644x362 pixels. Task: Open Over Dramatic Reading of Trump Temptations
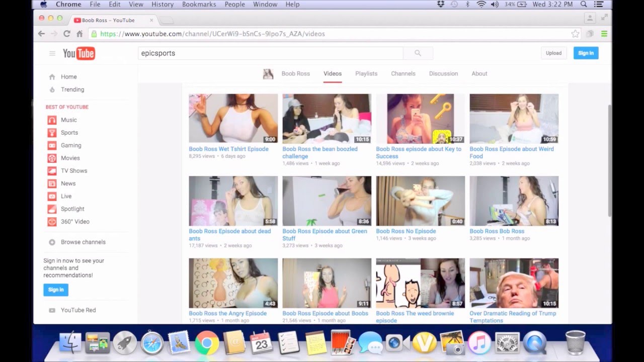pos(513,317)
